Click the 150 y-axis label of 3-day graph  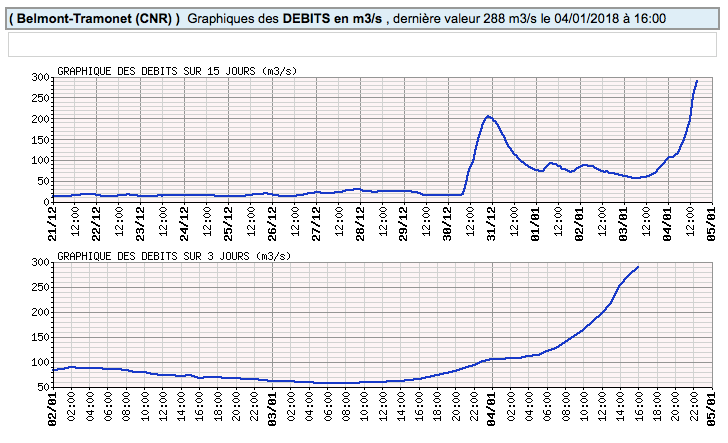[39, 337]
